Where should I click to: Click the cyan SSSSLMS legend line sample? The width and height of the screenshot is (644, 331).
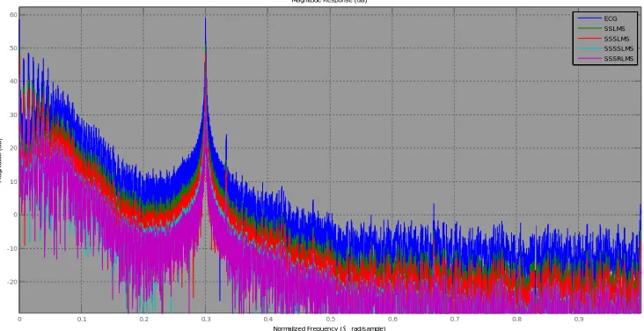click(589, 48)
